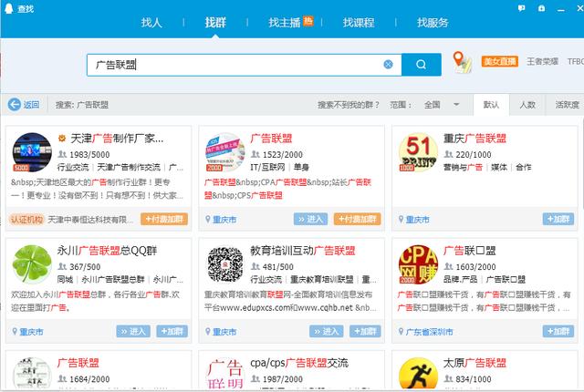584x392 pixels.
Task: Open 重庆广告联盟 group title
Action: pos(474,139)
